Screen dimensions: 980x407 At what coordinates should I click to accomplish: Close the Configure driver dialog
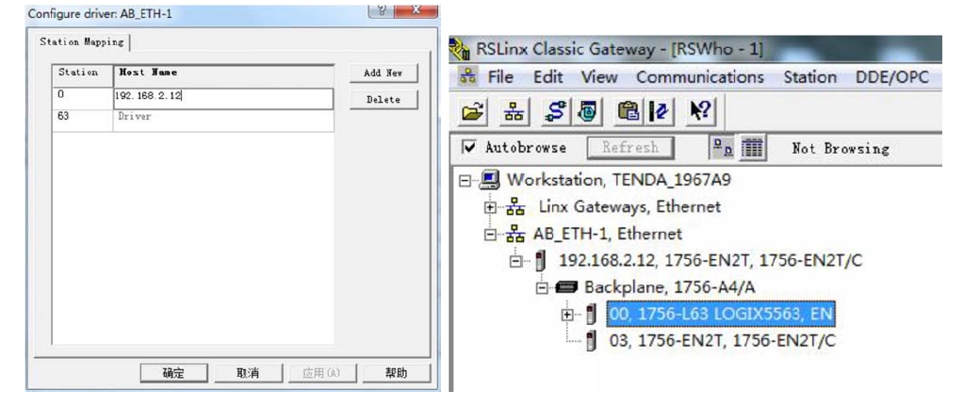coord(416,10)
